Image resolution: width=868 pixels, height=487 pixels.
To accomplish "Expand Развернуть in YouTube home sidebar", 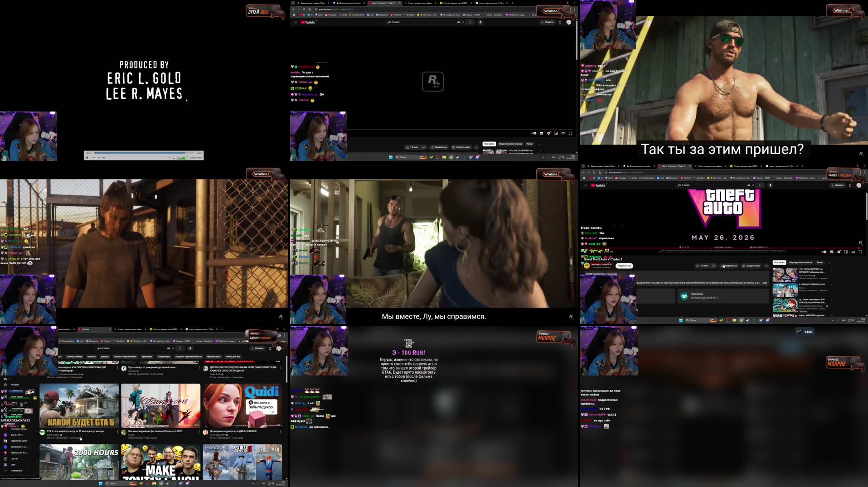I will click(x=14, y=471).
